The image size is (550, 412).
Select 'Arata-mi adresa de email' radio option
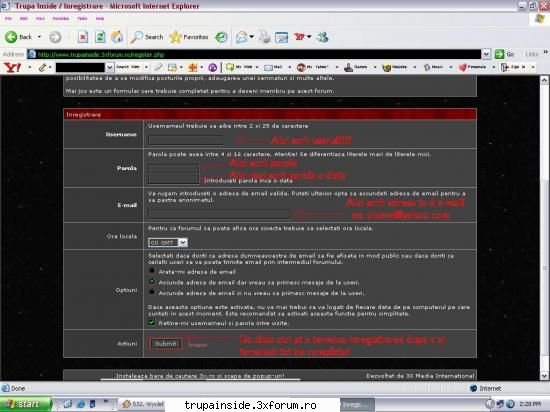152,271
